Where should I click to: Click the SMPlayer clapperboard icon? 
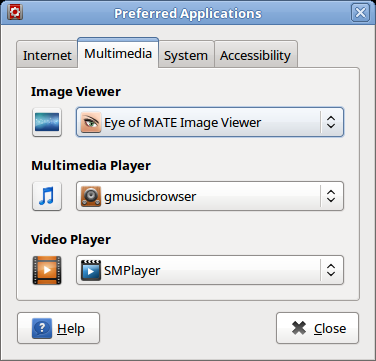point(91,270)
